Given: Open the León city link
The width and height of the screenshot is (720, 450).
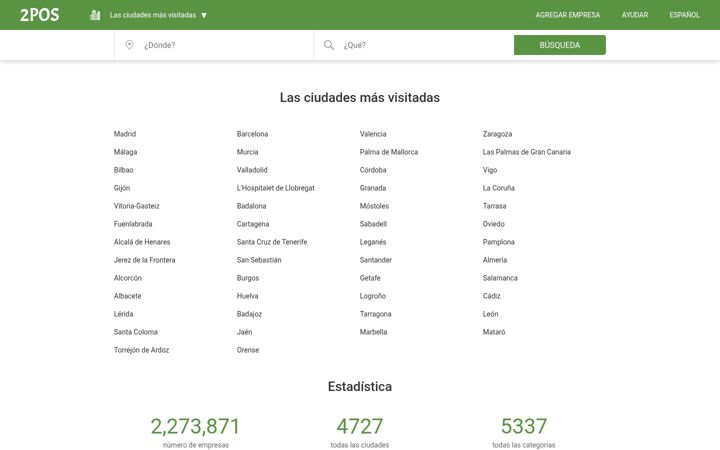Looking at the screenshot, I should click(490, 314).
